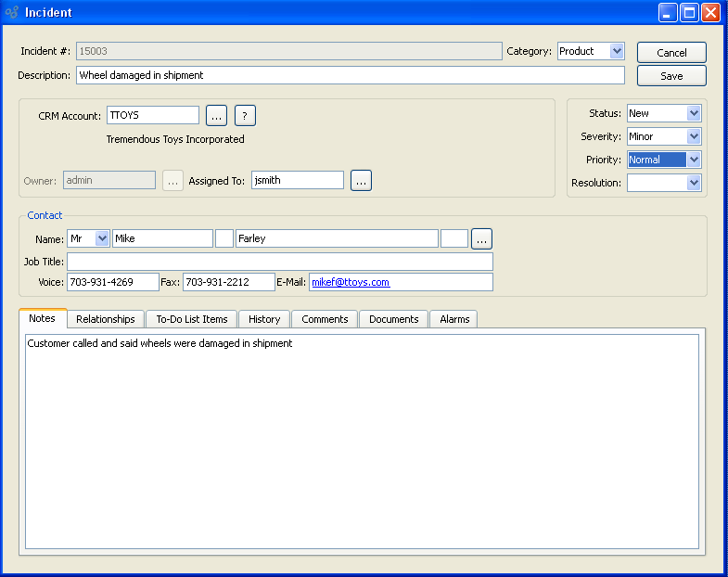Image resolution: width=728 pixels, height=577 pixels.
Task: Click the CRM Account field containing TTOYS
Action: pyautogui.click(x=153, y=115)
